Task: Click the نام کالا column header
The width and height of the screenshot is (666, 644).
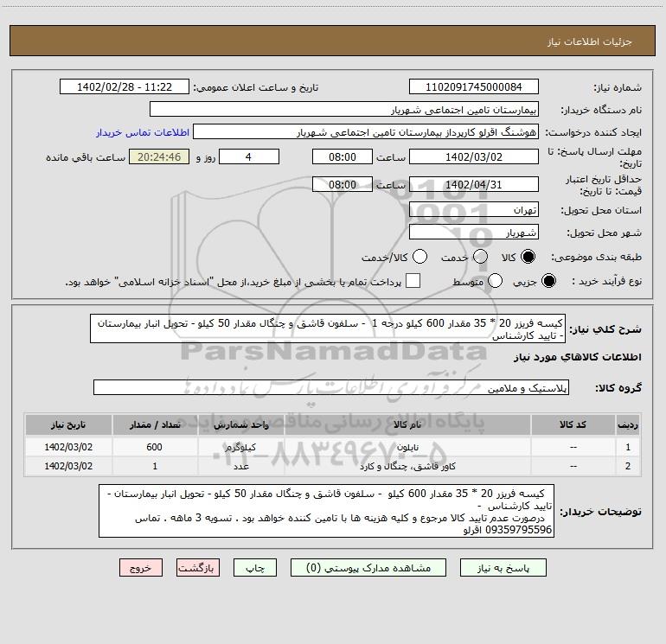Action: (407, 424)
